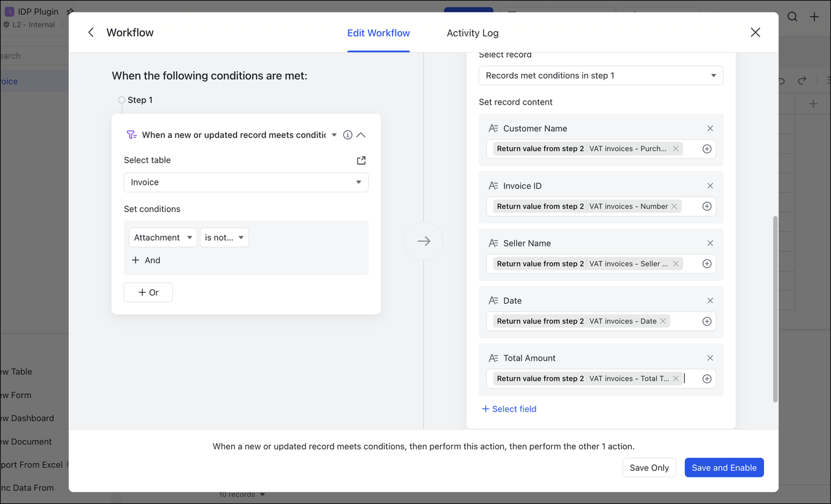Remove the Seller Name field
Viewport: 831px width, 504px height.
coord(710,243)
